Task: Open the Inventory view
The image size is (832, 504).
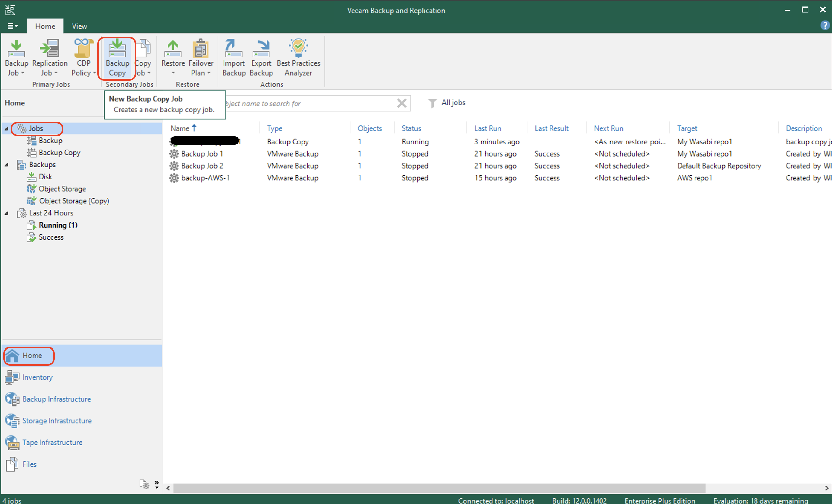Action: coord(82,377)
